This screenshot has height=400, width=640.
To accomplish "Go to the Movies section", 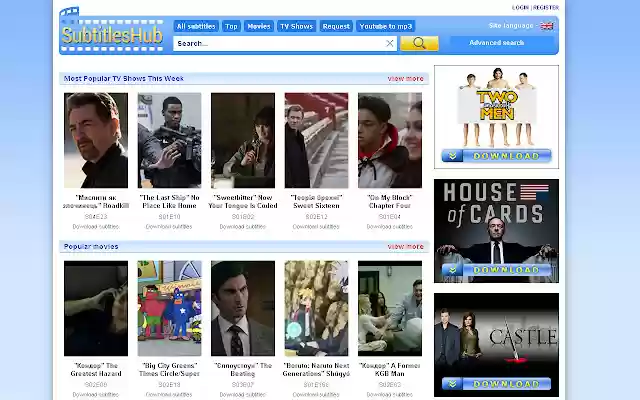I will 259,26.
